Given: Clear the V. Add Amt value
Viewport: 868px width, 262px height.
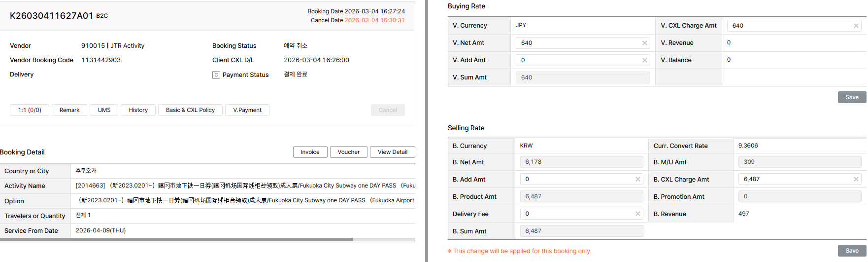Looking at the screenshot, I should [644, 60].
